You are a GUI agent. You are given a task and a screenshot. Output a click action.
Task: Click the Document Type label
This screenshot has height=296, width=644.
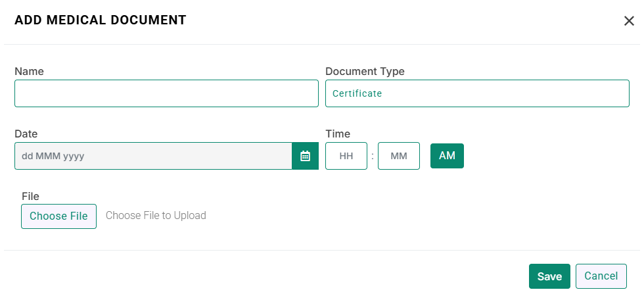click(x=365, y=72)
